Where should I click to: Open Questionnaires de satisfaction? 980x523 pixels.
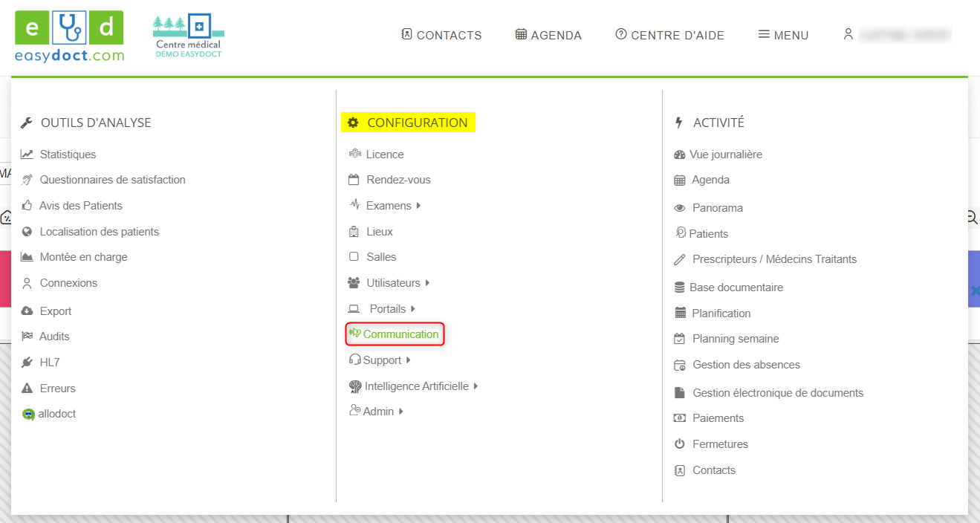(x=112, y=180)
